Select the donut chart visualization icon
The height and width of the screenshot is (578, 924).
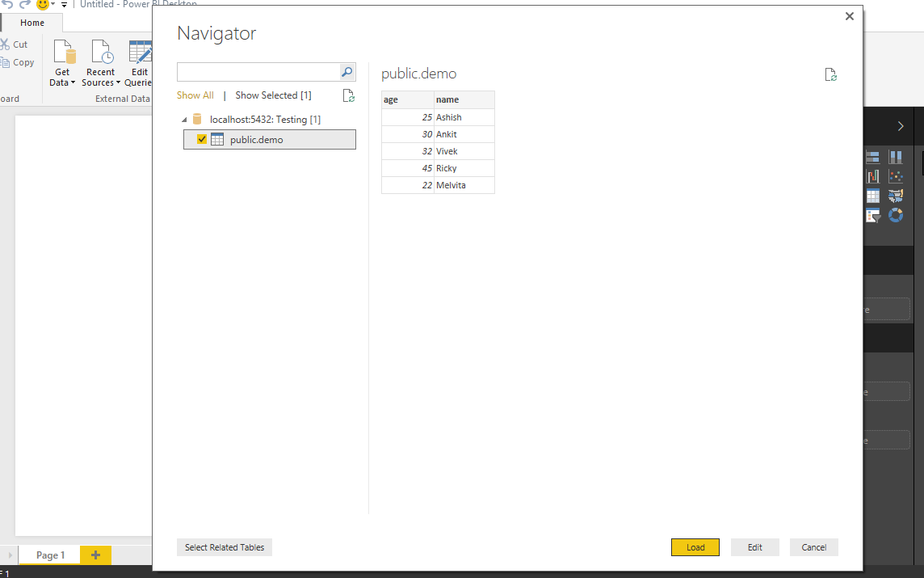(x=896, y=215)
